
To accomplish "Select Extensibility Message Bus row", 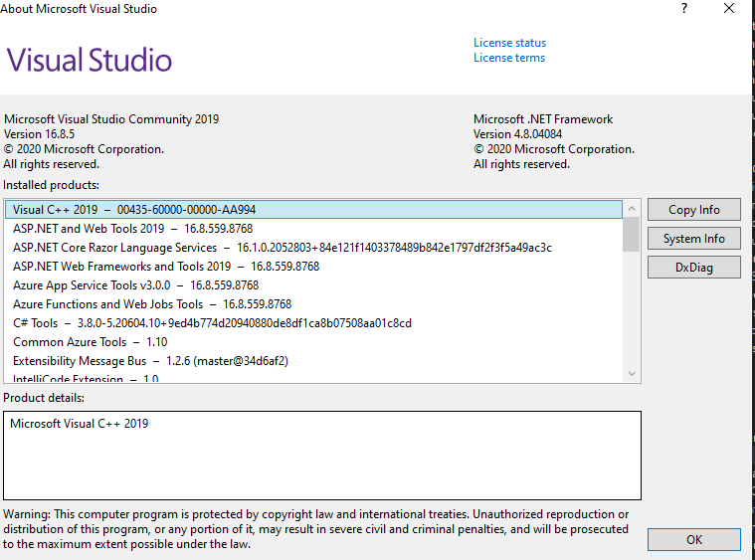I will tap(313, 361).
